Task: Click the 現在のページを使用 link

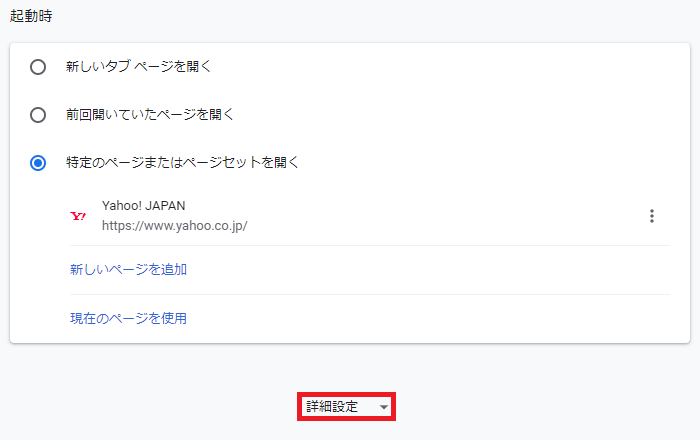Action: (129, 318)
